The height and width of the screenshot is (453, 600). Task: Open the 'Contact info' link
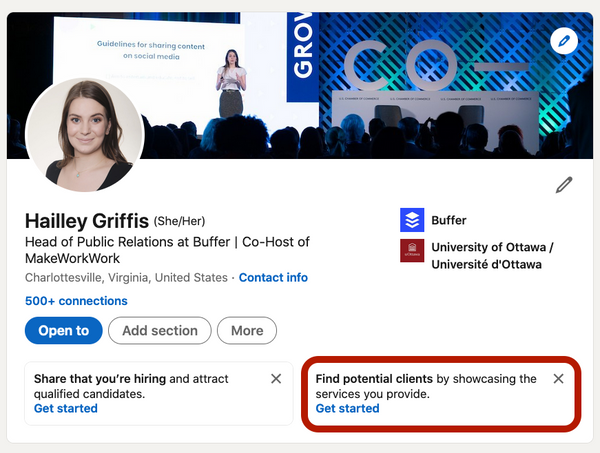(273, 277)
